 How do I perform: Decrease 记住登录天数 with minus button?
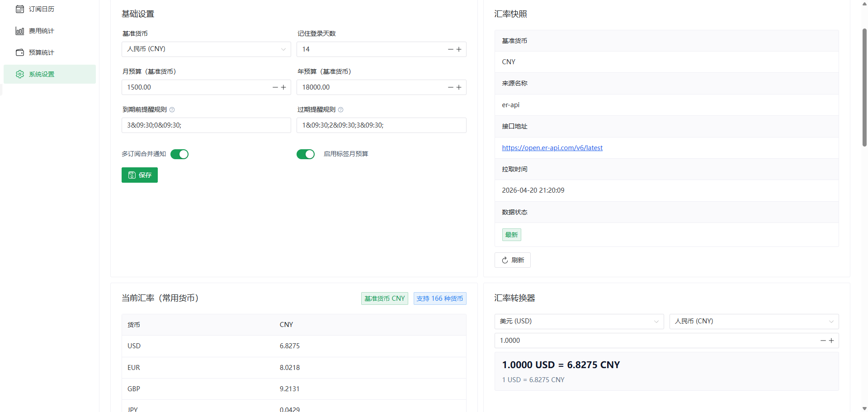click(450, 49)
